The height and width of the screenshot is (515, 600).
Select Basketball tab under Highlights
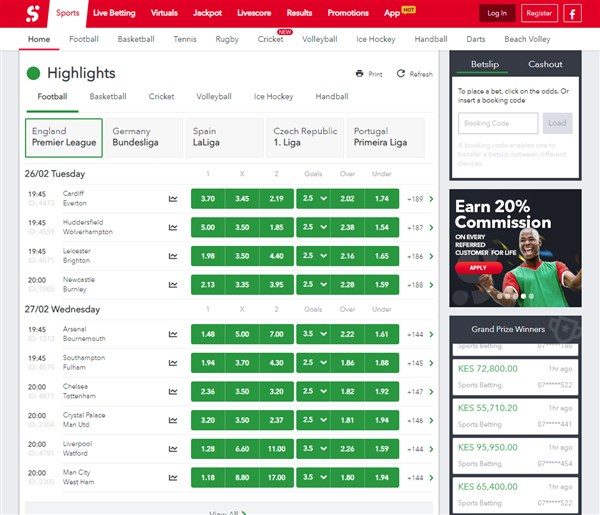coord(108,96)
